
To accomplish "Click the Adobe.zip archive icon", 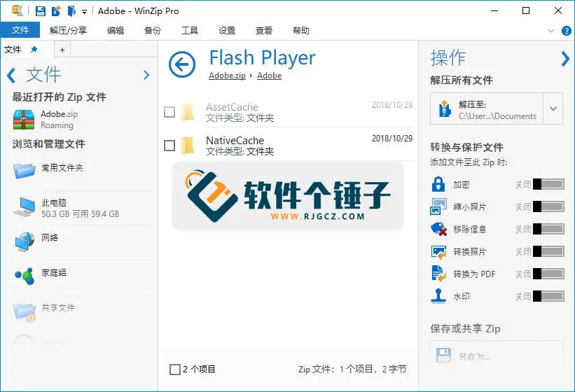I will click(24, 120).
